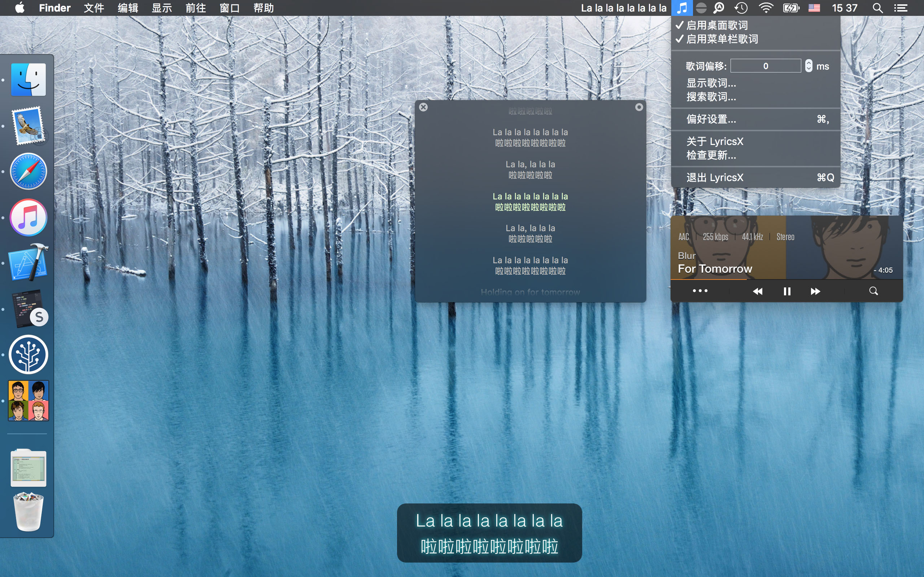Click the mini player search magnifier icon

pyautogui.click(x=873, y=291)
